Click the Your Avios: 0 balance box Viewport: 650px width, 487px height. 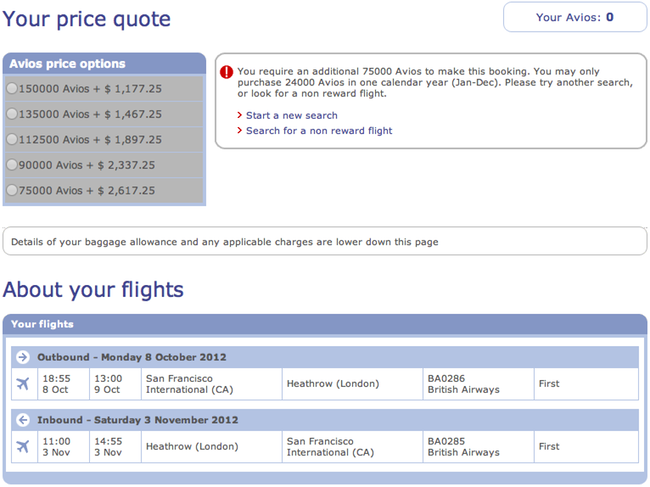(x=575, y=17)
